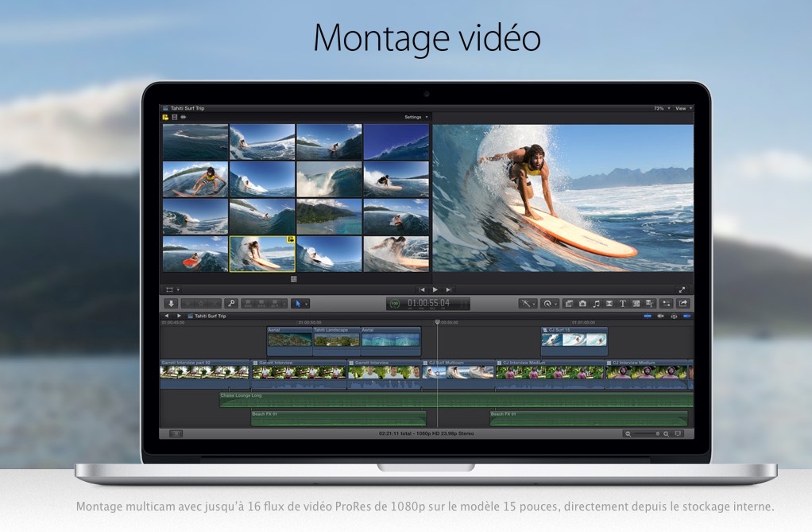The width and height of the screenshot is (812, 532).
Task: Go back in timeline history arrow
Action: (167, 316)
